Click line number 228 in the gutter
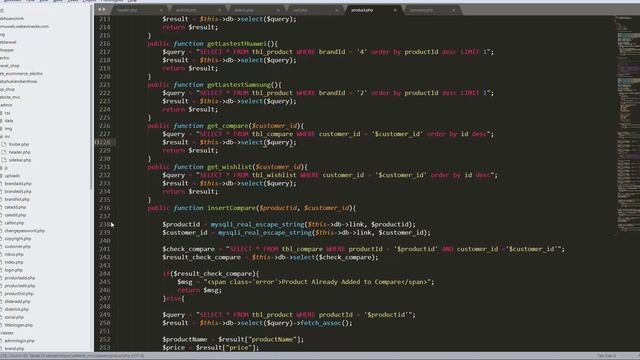The width and height of the screenshot is (640, 360). click(104, 142)
